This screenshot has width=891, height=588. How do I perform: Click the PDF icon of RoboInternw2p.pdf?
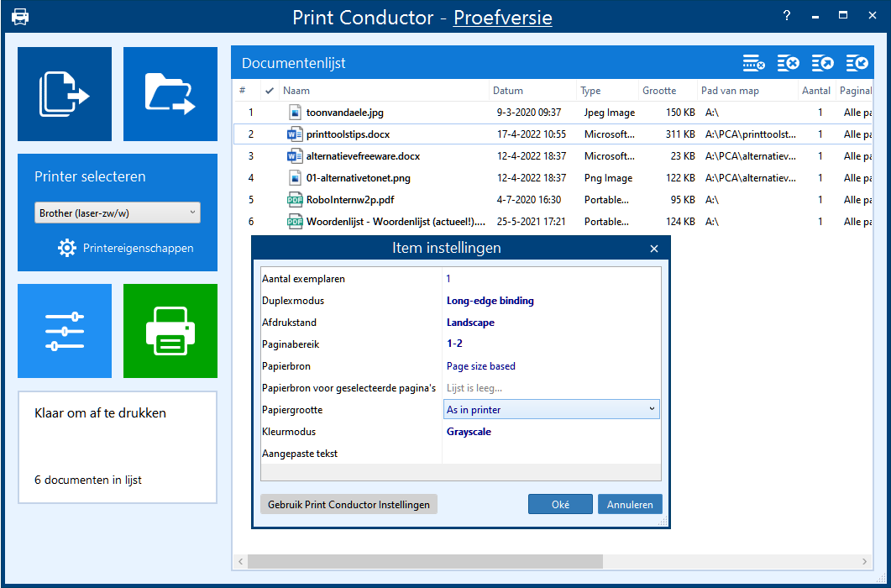pos(295,200)
